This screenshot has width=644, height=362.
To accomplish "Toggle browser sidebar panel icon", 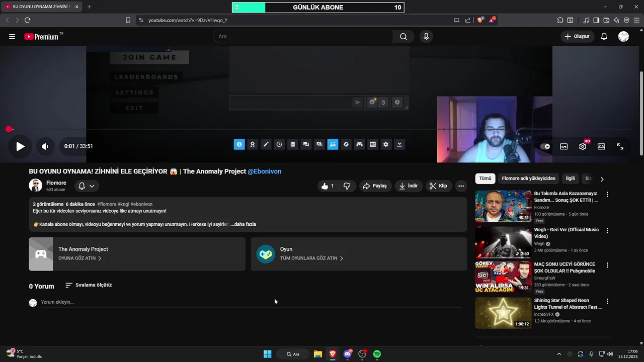I will point(596,20).
